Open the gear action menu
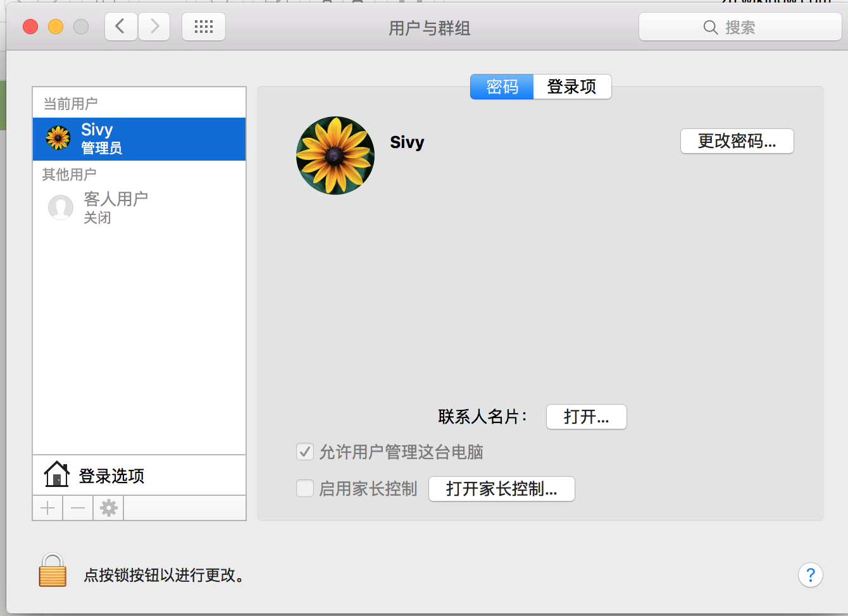Image resolution: width=848 pixels, height=616 pixels. [109, 508]
